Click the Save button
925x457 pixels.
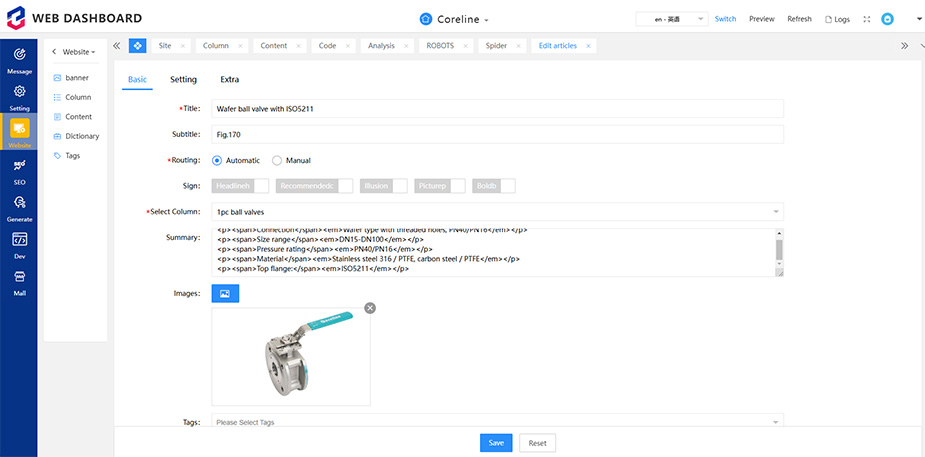[x=496, y=443]
